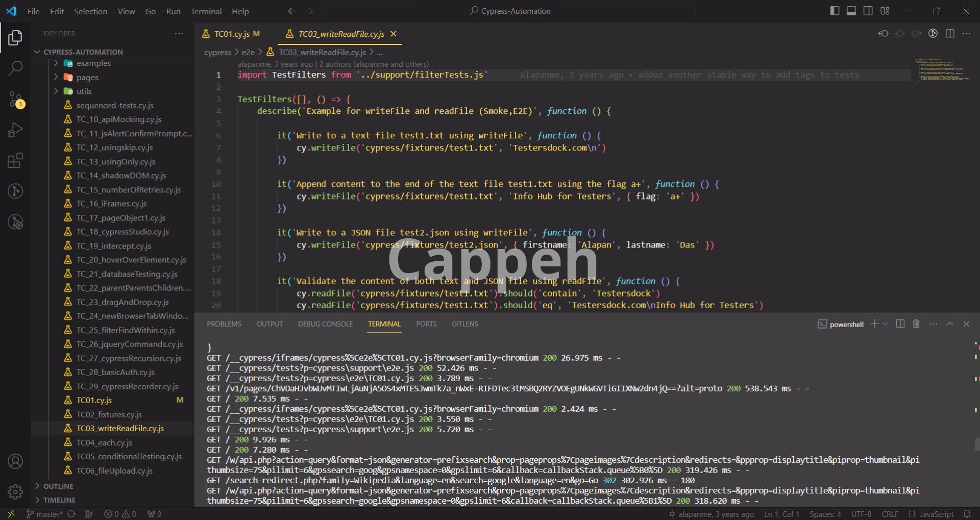Toggle the Primary Side Bar layout button
Viewport: 980px width, 520px height.
(835, 11)
